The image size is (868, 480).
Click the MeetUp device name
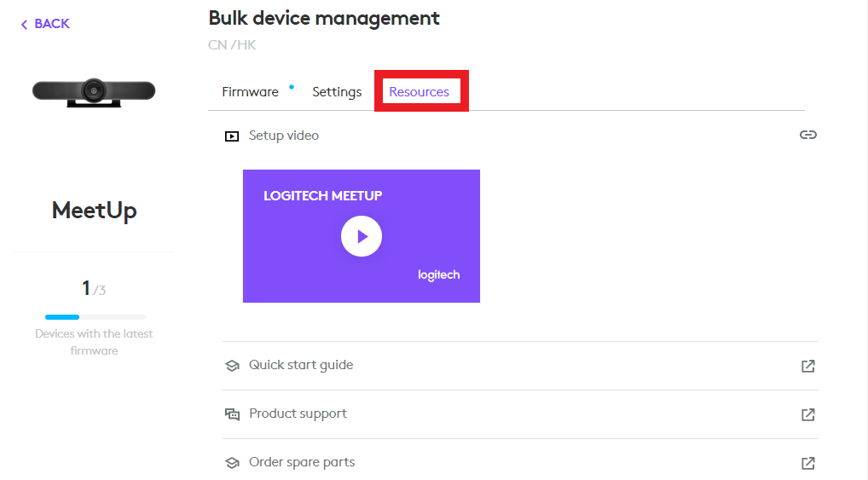(x=94, y=211)
